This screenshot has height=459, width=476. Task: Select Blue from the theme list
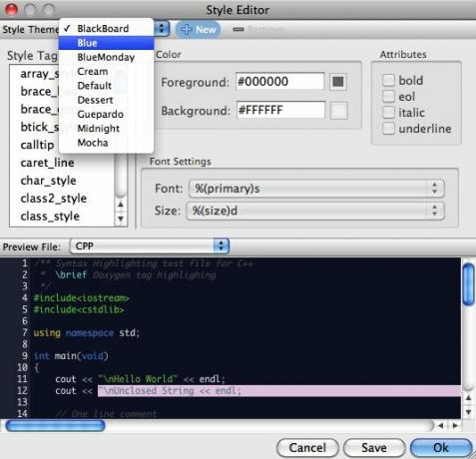click(106, 43)
